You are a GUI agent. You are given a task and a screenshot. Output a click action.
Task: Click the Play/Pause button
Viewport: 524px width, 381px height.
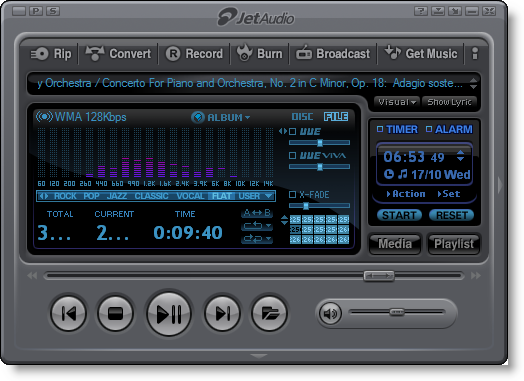coord(169,313)
